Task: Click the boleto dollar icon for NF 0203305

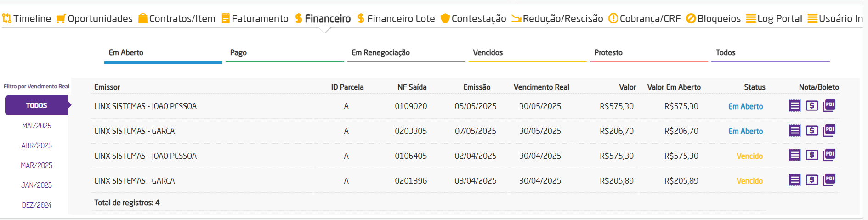Action: (811, 131)
